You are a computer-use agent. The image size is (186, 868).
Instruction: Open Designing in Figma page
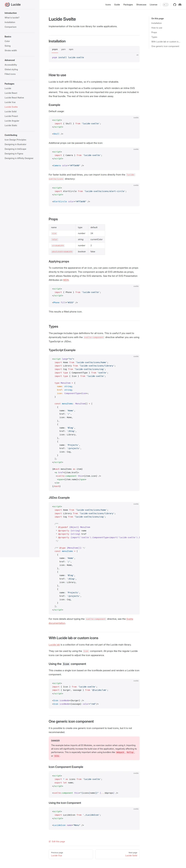coord(14,154)
